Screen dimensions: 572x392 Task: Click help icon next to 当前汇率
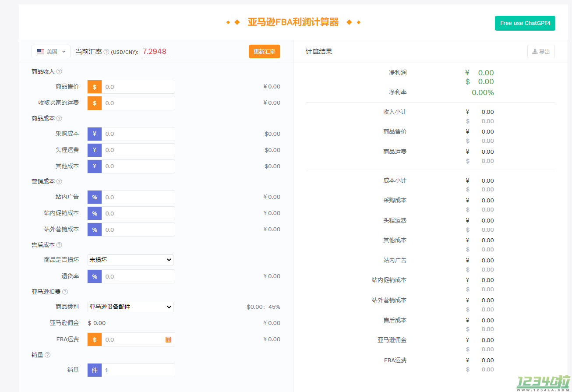pyautogui.click(x=106, y=52)
